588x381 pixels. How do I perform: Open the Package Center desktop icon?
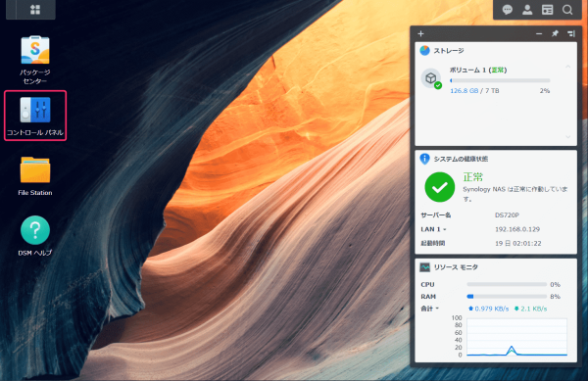35,60
